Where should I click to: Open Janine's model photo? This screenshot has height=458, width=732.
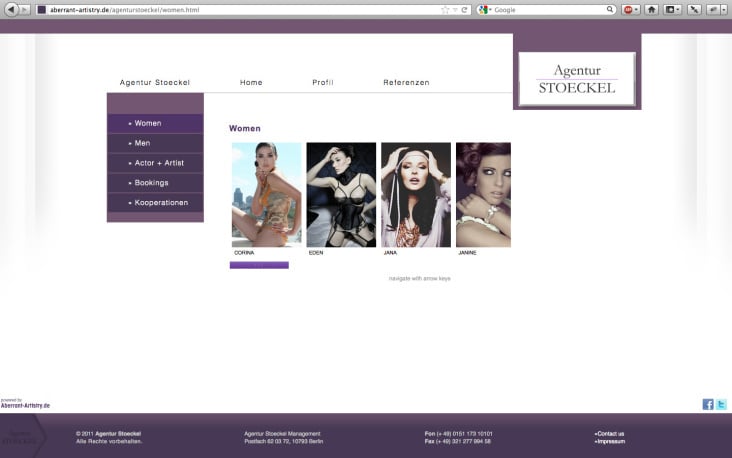(x=483, y=195)
